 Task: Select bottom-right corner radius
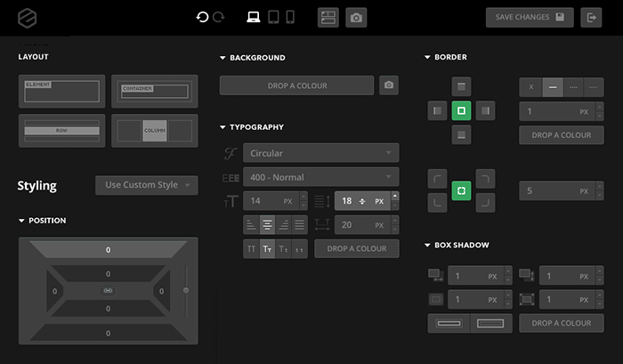(x=485, y=203)
